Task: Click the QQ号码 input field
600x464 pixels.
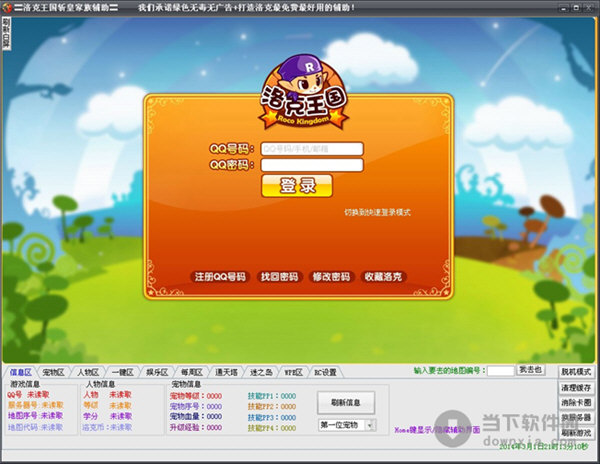Action: pos(312,149)
